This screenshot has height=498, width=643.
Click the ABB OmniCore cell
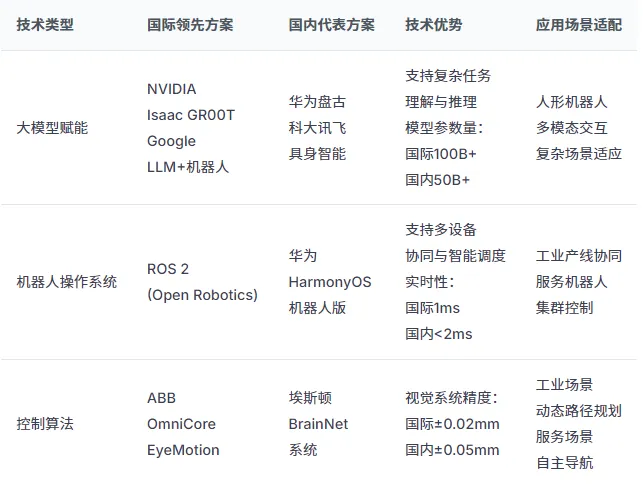click(181, 411)
